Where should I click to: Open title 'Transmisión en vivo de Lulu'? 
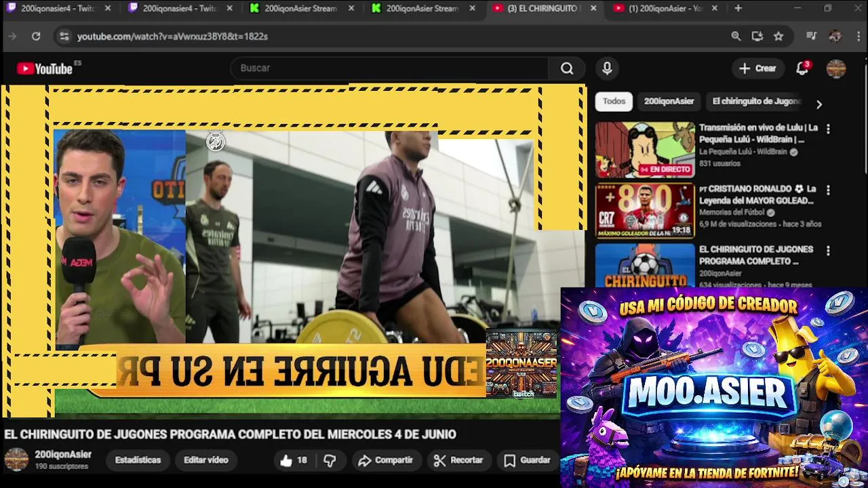tap(758, 134)
